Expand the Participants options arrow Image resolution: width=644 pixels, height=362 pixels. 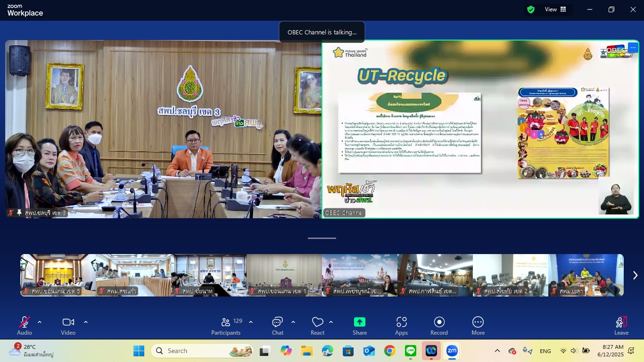[x=251, y=322]
